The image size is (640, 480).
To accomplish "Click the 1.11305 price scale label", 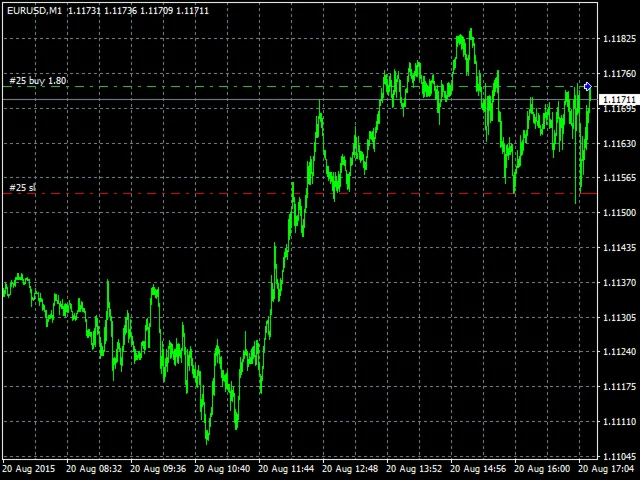I will [619, 317].
